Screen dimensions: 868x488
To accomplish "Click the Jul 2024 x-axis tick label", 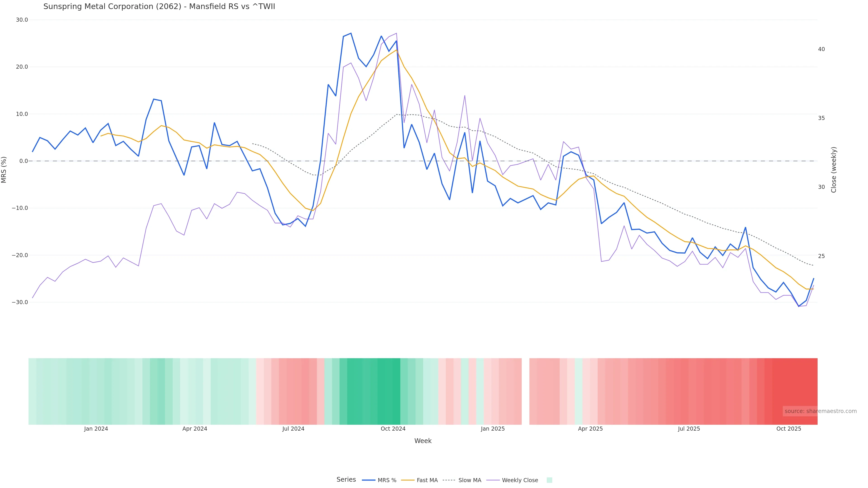I will point(293,429).
